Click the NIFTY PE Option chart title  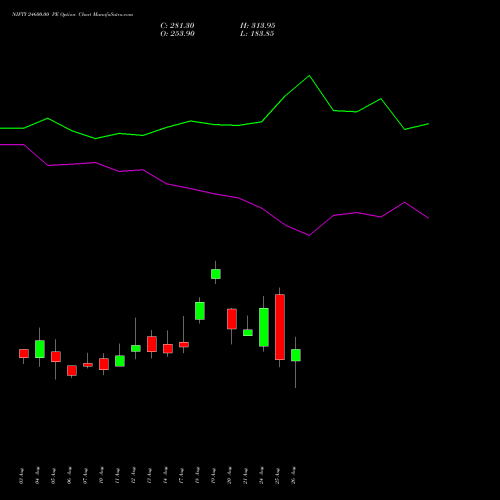click(72, 14)
